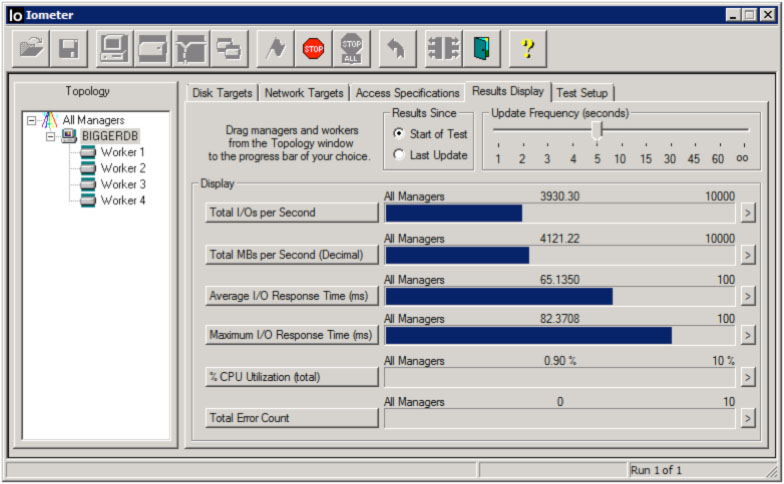Select Worker 4 label in topology tree

(x=123, y=200)
